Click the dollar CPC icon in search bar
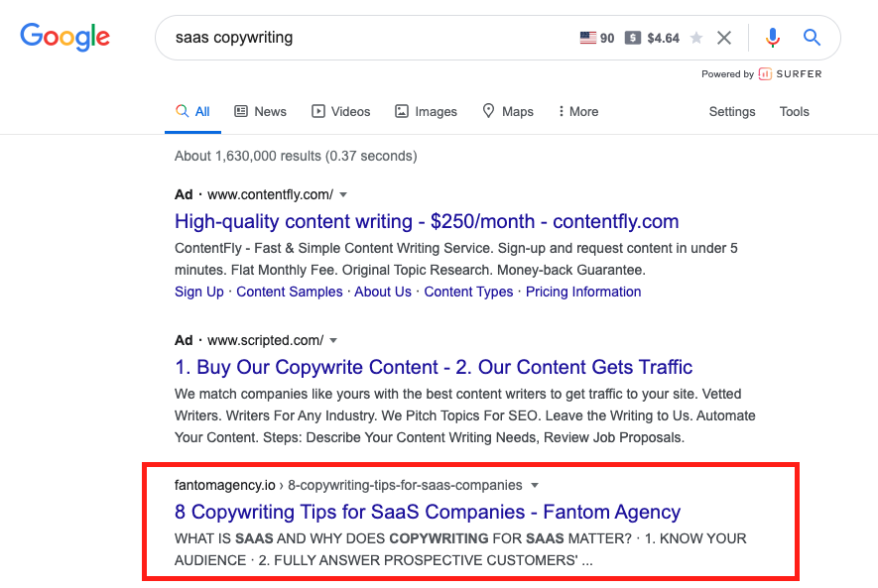The width and height of the screenshot is (878, 588). pyautogui.click(x=633, y=38)
